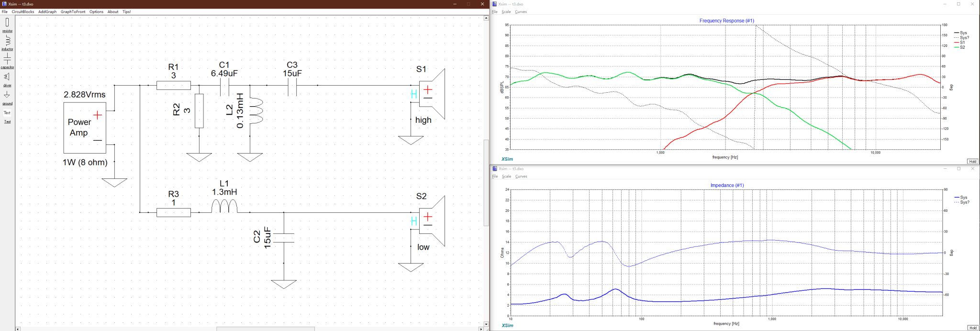Open File menu in Frequency Response window
Screen dimensions: 980x331
pyautogui.click(x=495, y=12)
